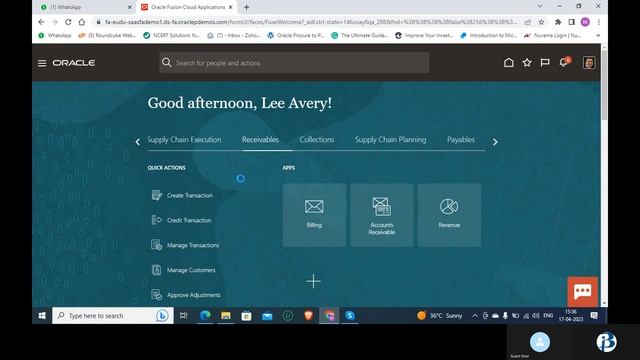
Task: Go back in the browser
Action: coord(41,22)
